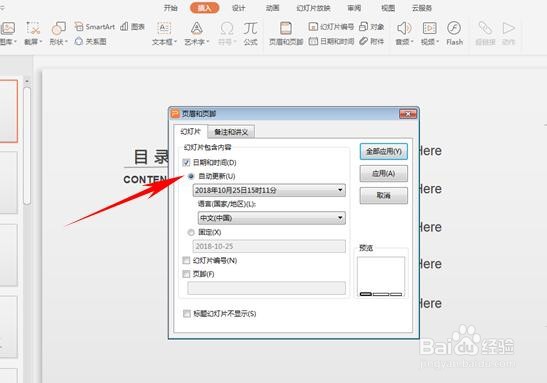The width and height of the screenshot is (547, 383).
Task: Close the 页眉和页脚 dialog
Action: coord(408,114)
